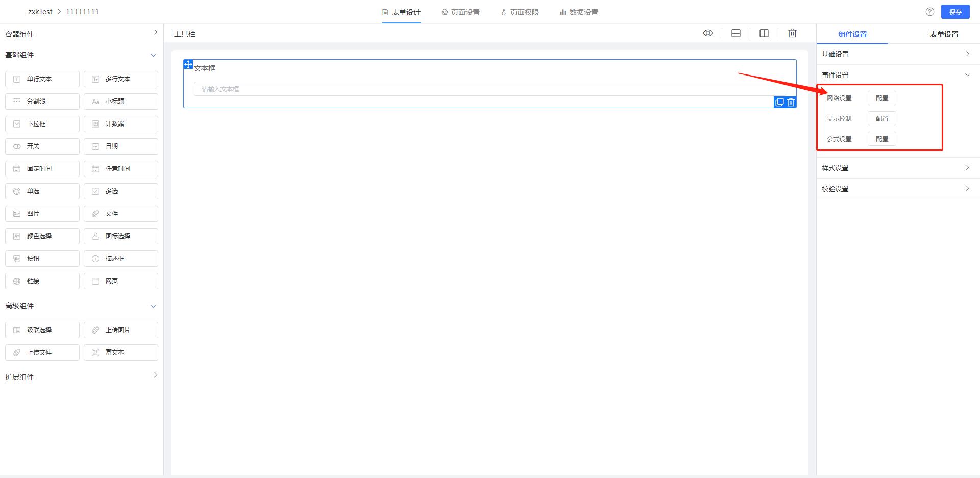Add the 文件 component

click(x=121, y=214)
